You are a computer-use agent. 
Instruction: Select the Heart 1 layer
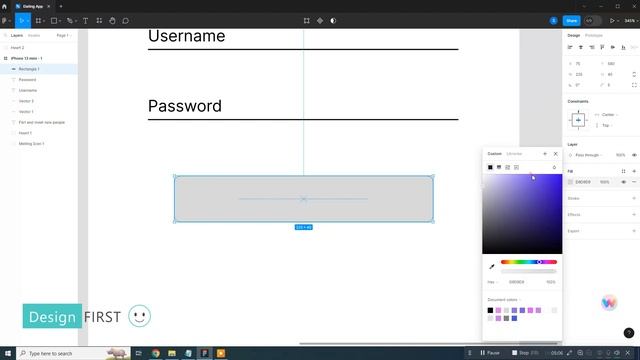[25, 133]
